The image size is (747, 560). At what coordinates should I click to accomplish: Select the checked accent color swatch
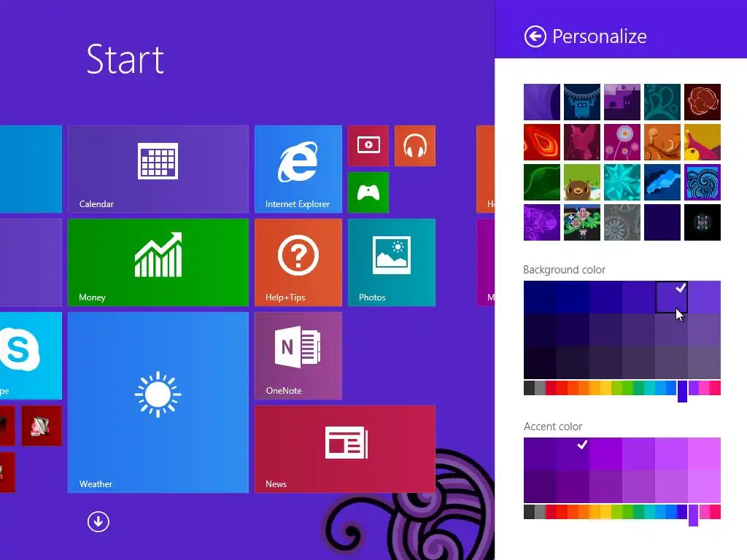tap(573, 454)
